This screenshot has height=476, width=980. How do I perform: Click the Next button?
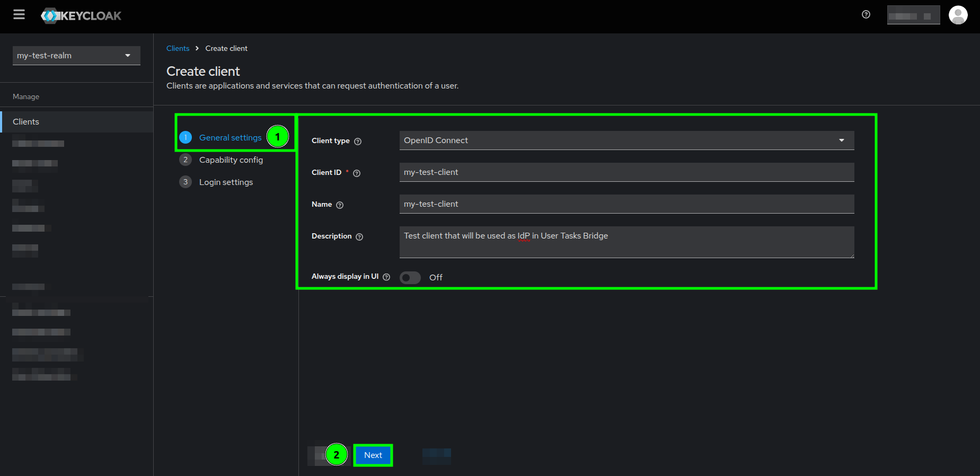point(373,455)
